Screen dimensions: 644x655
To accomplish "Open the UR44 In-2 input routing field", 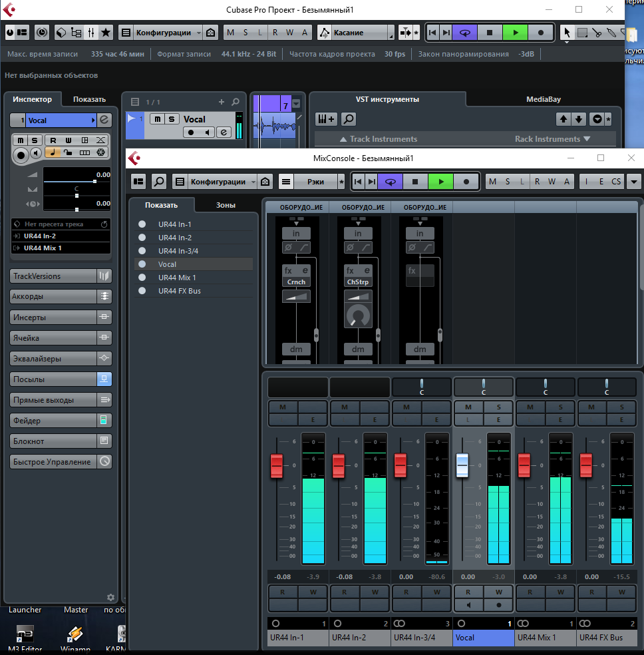I will 61,236.
